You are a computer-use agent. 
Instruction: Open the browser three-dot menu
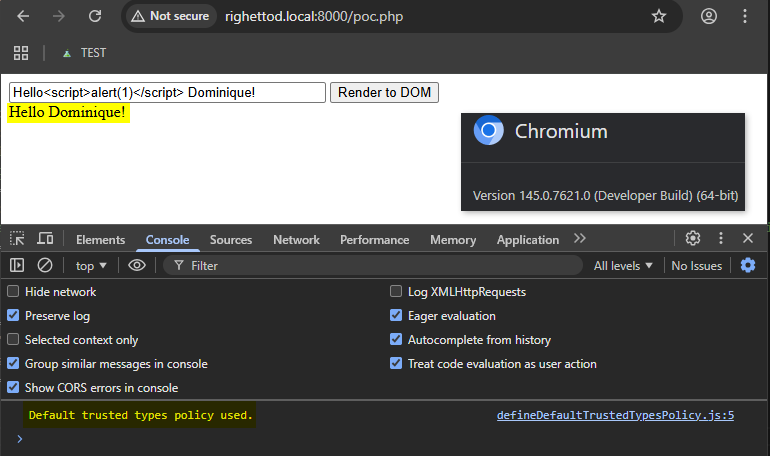pyautogui.click(x=745, y=16)
